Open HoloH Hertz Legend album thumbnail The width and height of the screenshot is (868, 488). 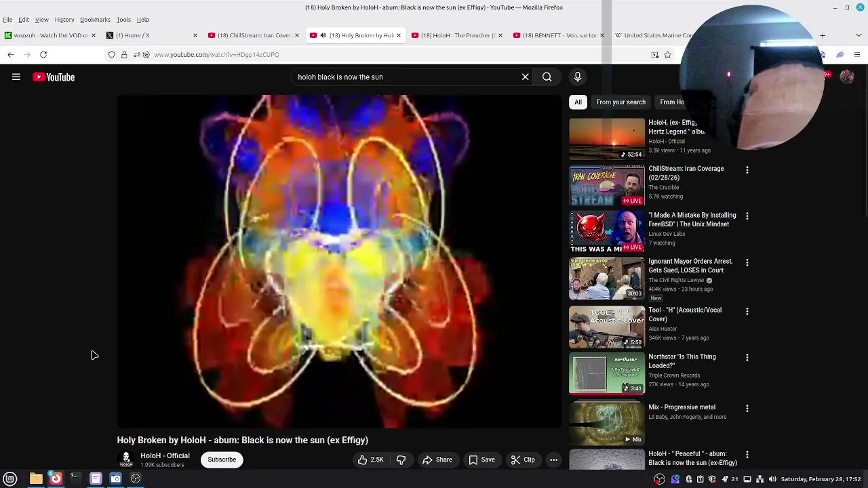607,139
